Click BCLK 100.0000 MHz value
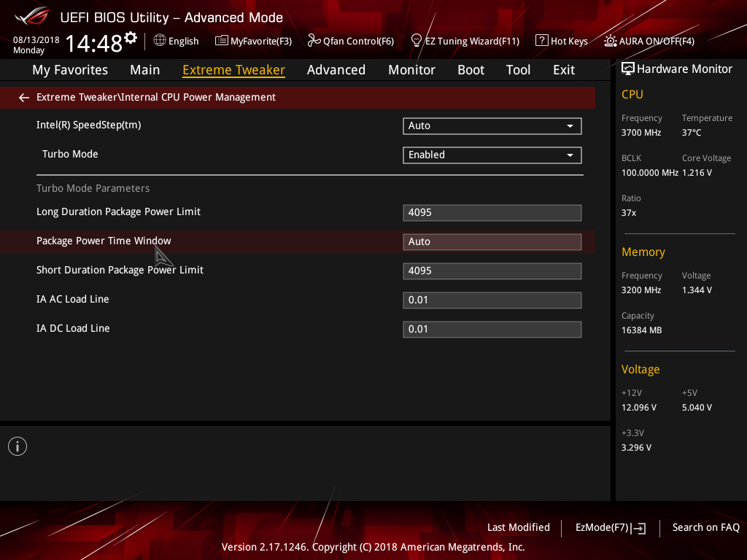Image resolution: width=747 pixels, height=560 pixels. tap(649, 173)
